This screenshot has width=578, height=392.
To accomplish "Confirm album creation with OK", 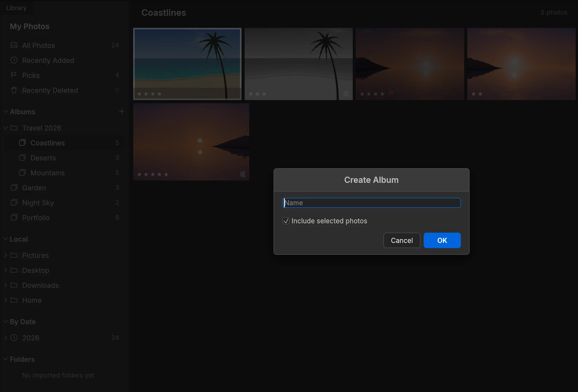I will coord(442,240).
